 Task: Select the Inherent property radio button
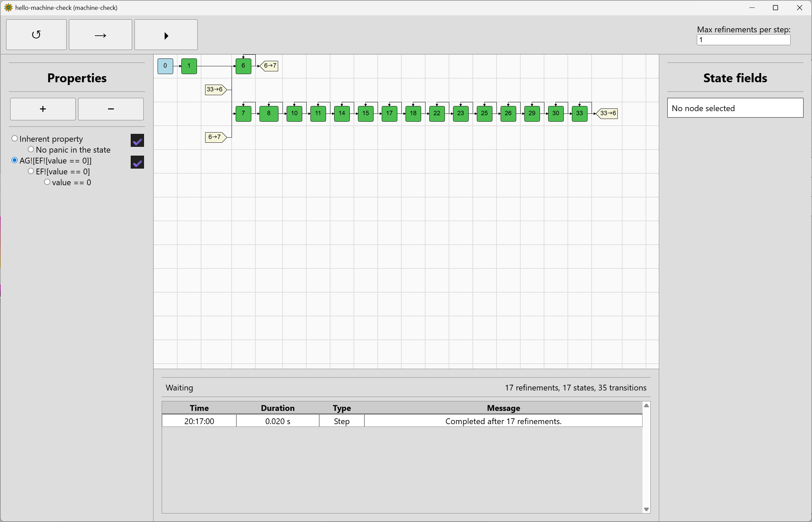click(x=15, y=139)
